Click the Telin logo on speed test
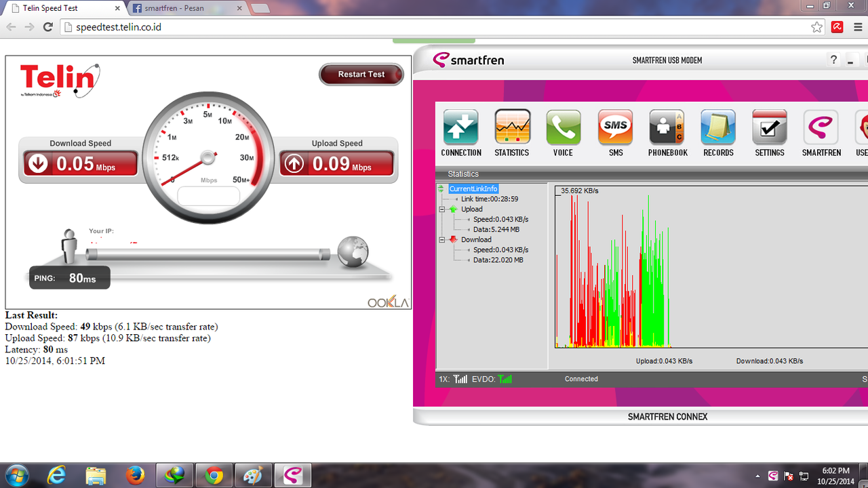Image resolution: width=868 pixels, height=488 pixels. point(60,81)
